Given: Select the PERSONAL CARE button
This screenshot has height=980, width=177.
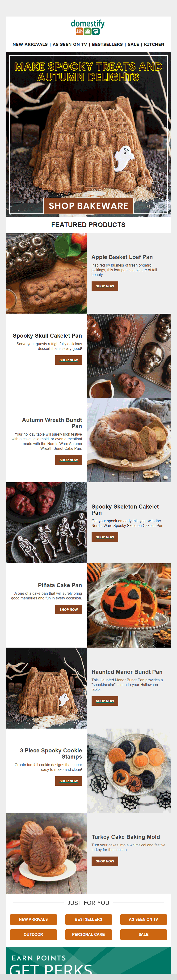Looking at the screenshot, I should pyautogui.click(x=88, y=934).
